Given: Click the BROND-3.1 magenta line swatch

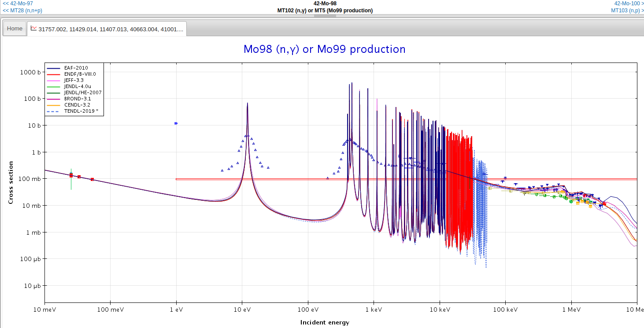Looking at the screenshot, I should pyautogui.click(x=54, y=99).
